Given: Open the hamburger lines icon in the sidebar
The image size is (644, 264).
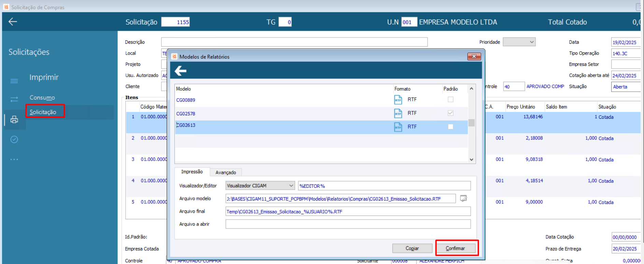Looking at the screenshot, I should click(x=14, y=81).
